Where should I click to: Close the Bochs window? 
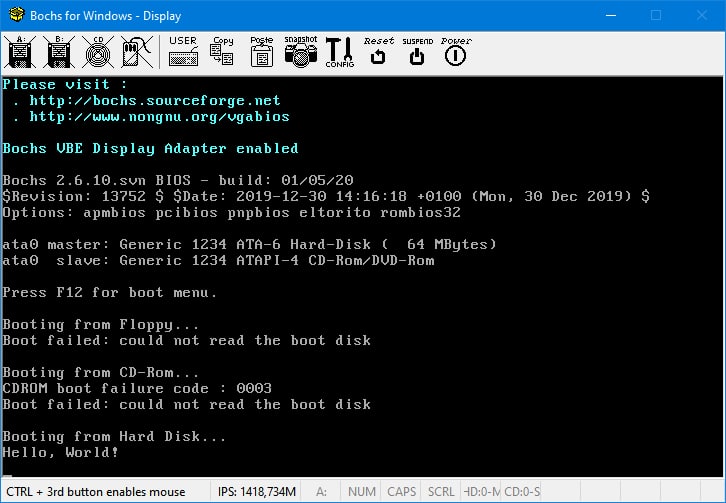(x=702, y=15)
